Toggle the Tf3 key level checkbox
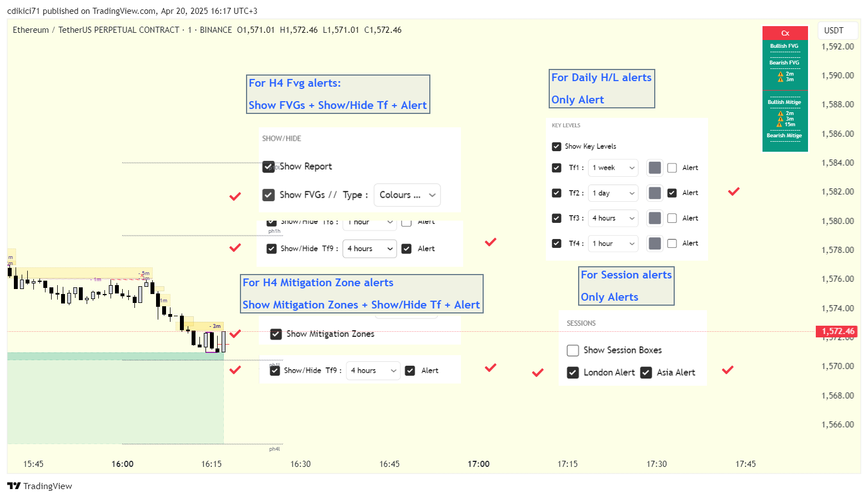The width and height of the screenshot is (868, 498). click(x=556, y=218)
